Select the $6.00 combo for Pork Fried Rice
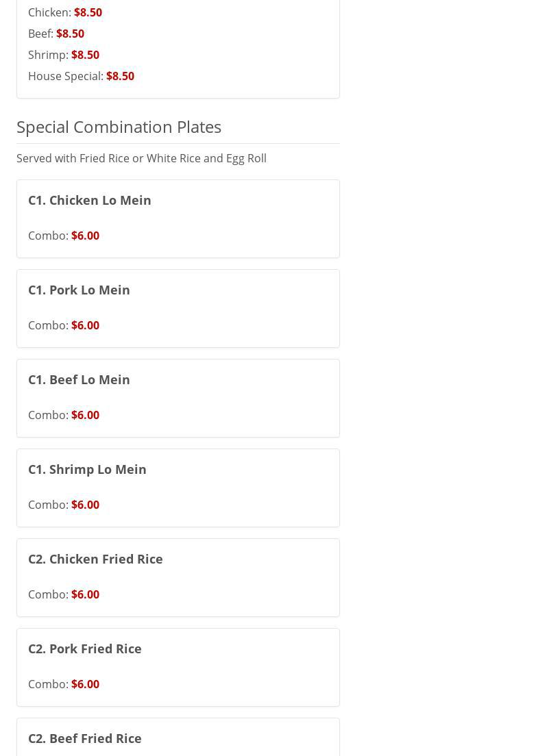The height and width of the screenshot is (756, 538). pos(85,684)
